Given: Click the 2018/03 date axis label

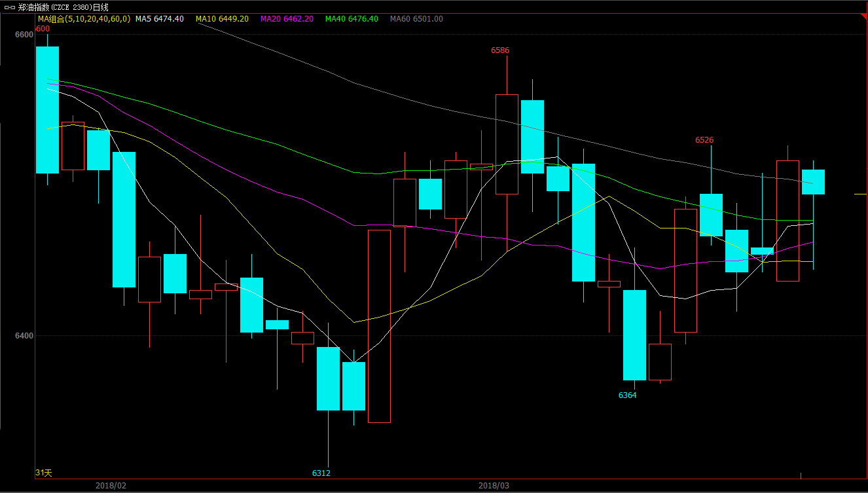Looking at the screenshot, I should tap(494, 486).
